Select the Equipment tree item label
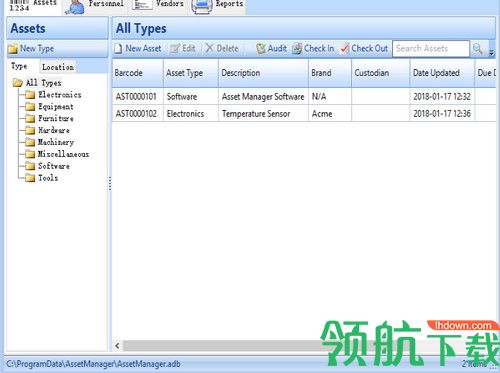 click(x=56, y=107)
